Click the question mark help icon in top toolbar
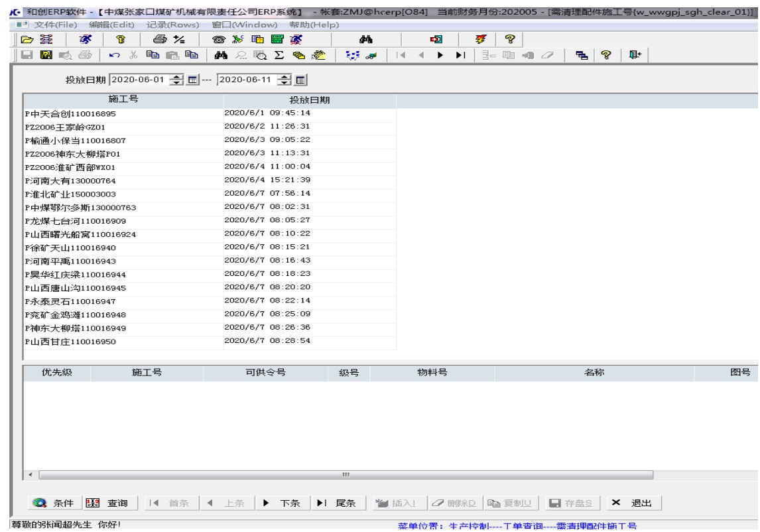Image resolution: width=760 pixels, height=532 pixels. point(510,39)
